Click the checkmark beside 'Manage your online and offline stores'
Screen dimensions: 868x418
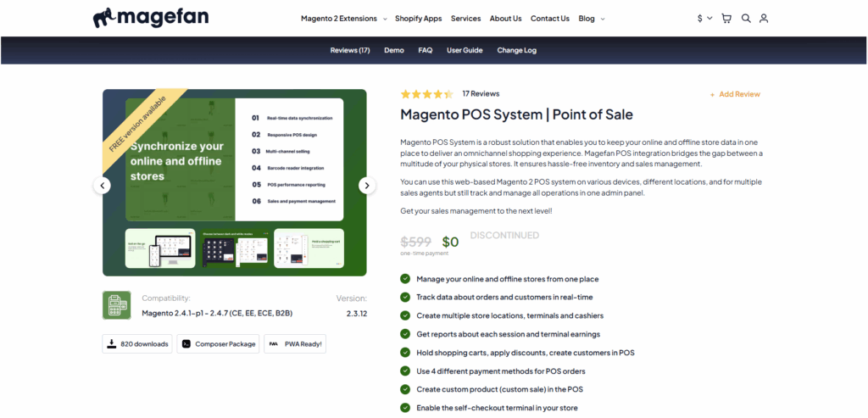pyautogui.click(x=405, y=278)
